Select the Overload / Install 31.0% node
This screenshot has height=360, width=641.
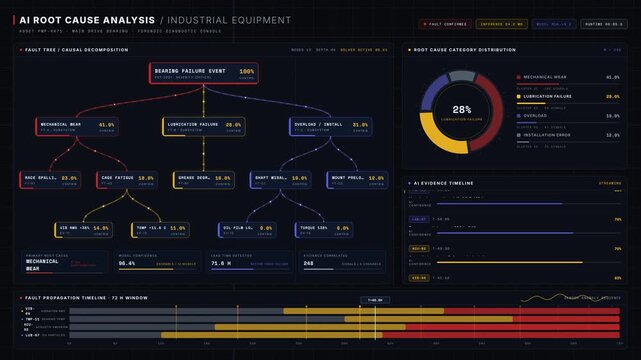click(x=330, y=127)
